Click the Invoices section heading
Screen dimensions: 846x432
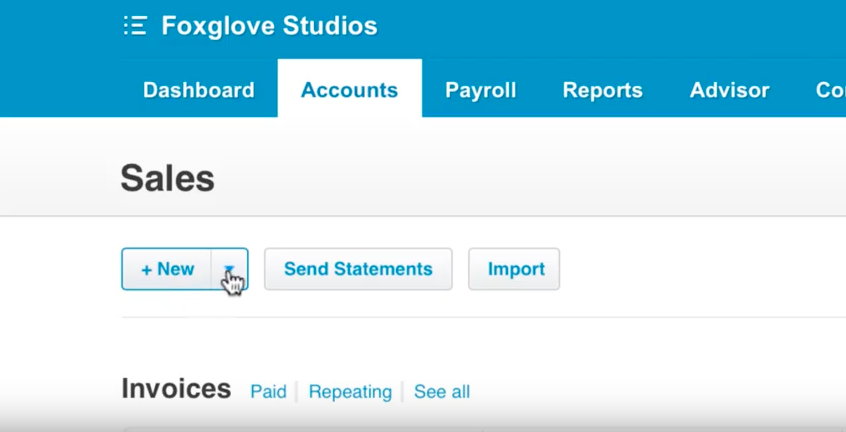(176, 389)
